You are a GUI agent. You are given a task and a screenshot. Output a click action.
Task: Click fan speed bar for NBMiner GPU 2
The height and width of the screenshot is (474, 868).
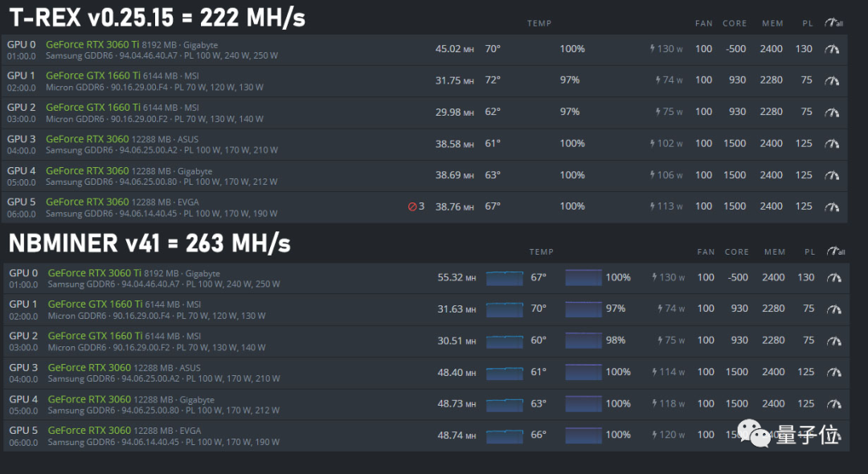point(583,341)
